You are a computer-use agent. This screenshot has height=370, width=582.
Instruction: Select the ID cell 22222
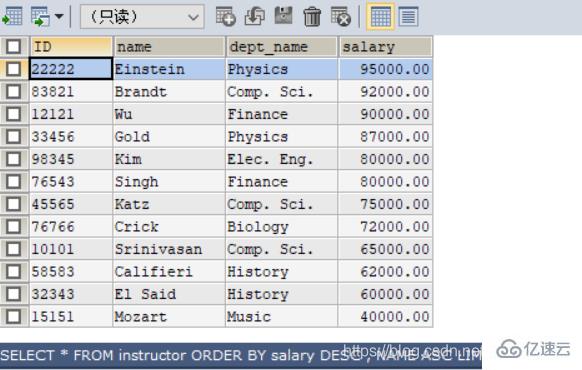71,69
